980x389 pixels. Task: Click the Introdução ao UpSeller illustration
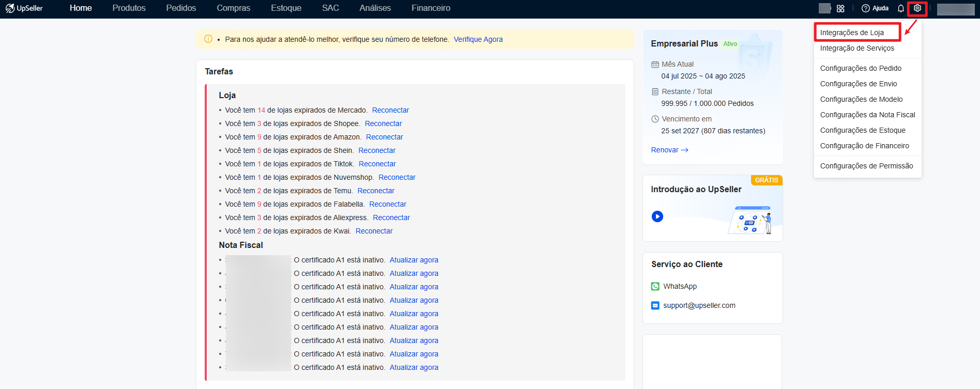(x=750, y=220)
